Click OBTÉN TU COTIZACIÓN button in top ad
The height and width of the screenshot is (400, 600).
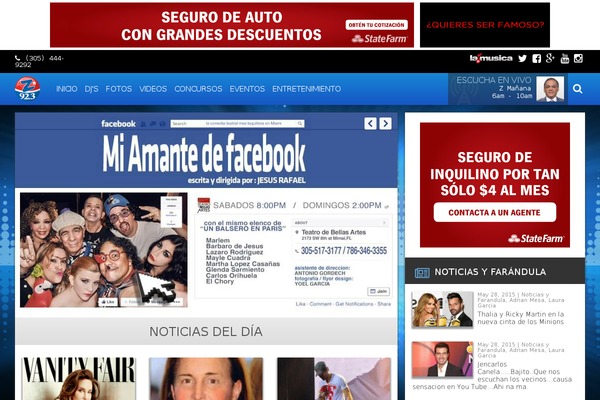377,25
